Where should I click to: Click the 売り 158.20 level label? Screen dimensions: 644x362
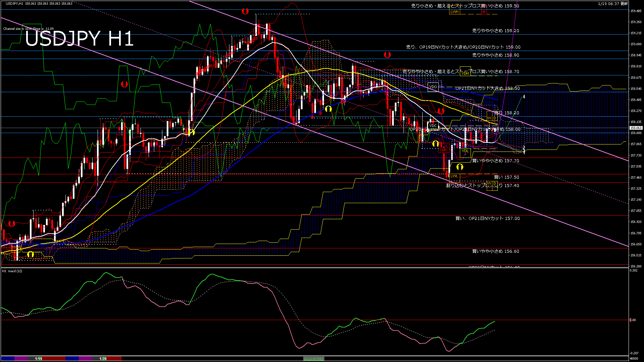coord(506,113)
